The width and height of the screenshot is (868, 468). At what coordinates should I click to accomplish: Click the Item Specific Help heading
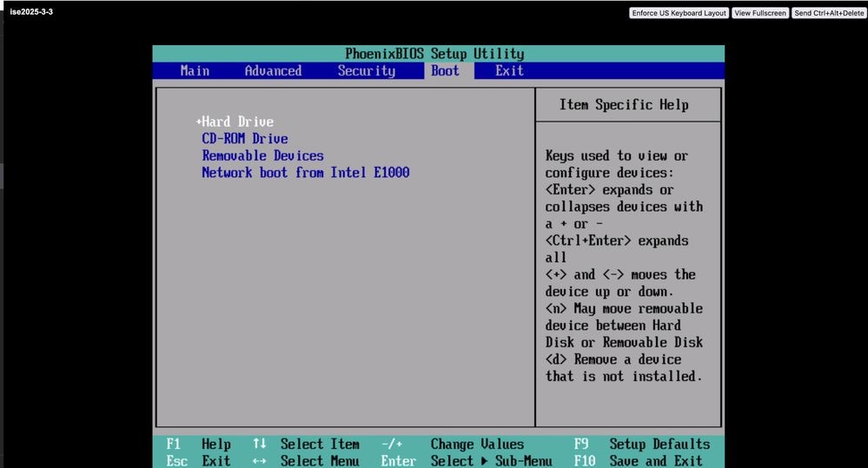pyautogui.click(x=624, y=104)
